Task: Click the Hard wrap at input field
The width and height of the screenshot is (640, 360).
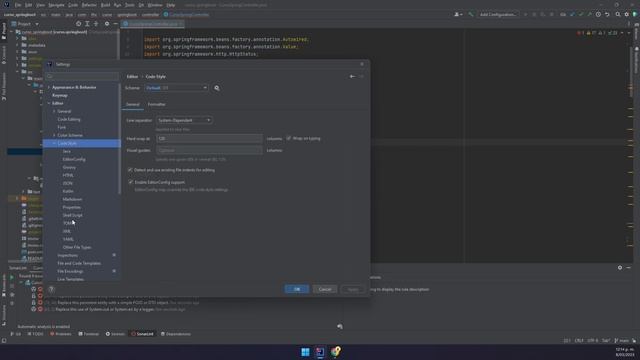Action: point(209,138)
